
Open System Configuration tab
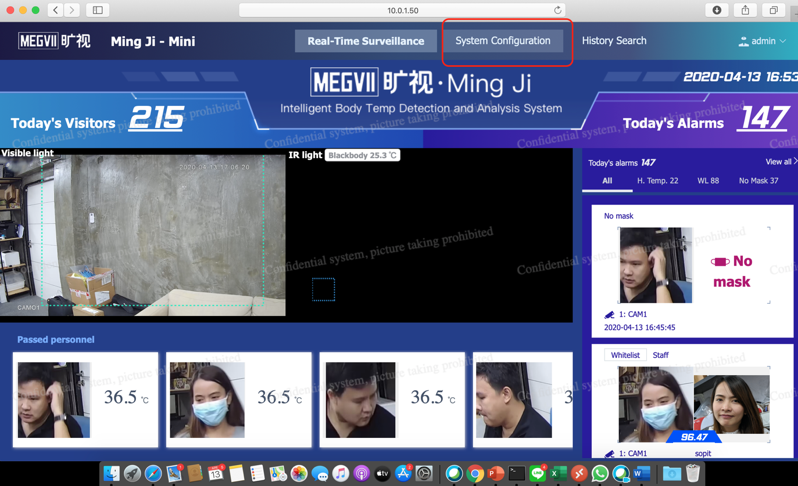click(x=503, y=41)
